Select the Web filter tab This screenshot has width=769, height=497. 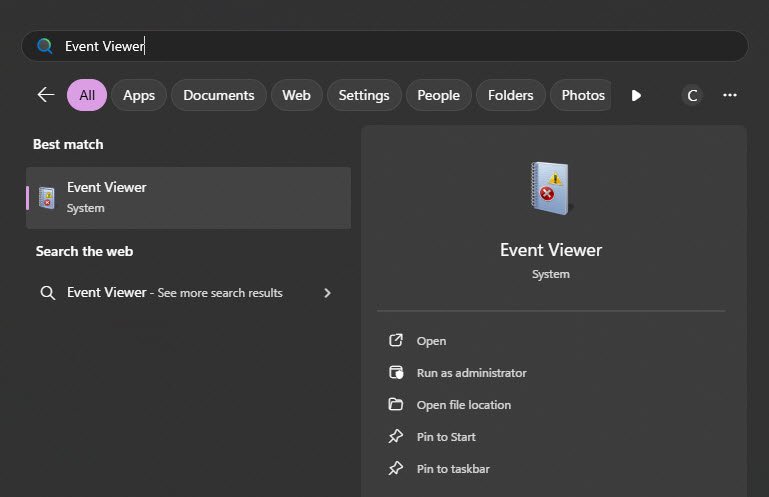click(x=296, y=95)
